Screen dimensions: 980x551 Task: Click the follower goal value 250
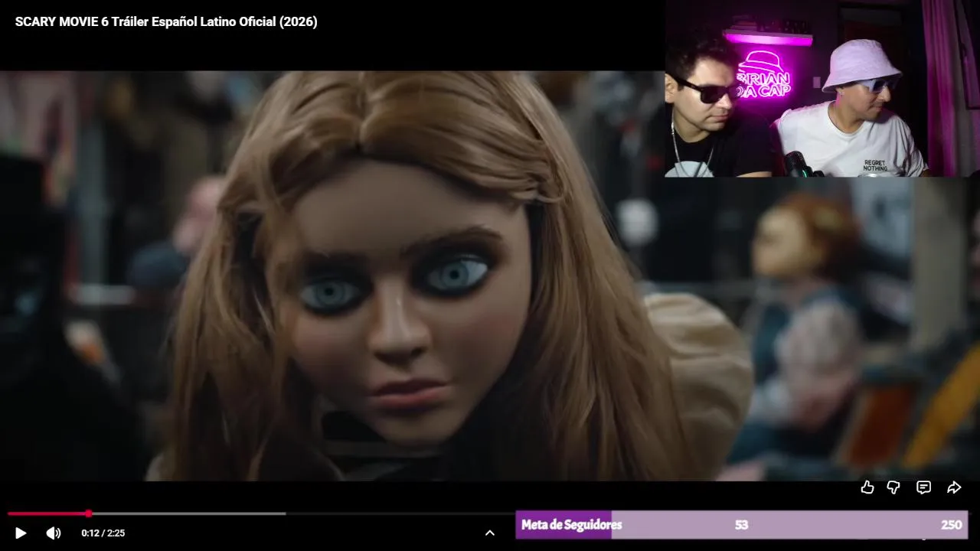click(x=952, y=525)
